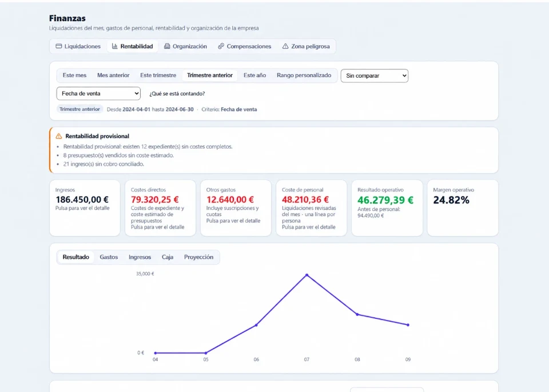Open the Ingresos card detail
Image resolution: width=549 pixels, height=392 pixels.
point(85,208)
